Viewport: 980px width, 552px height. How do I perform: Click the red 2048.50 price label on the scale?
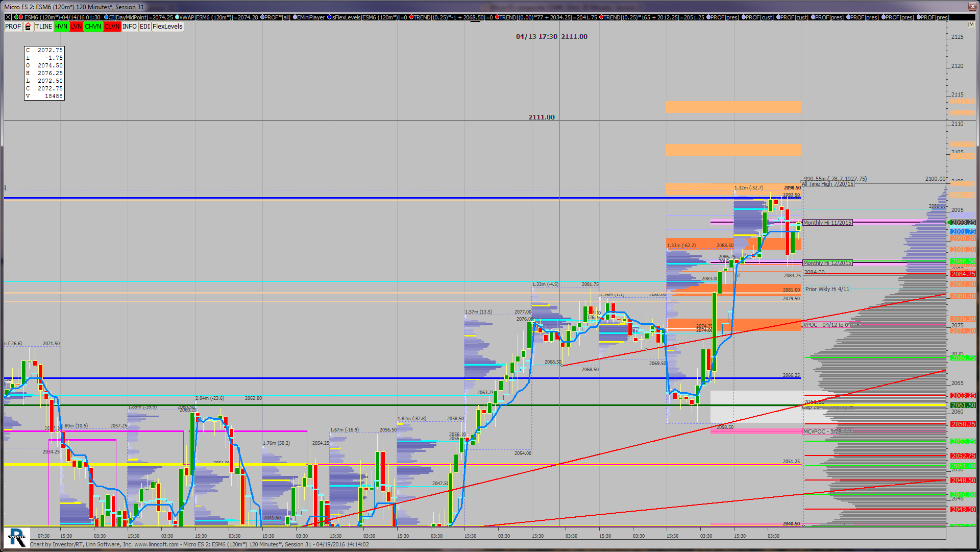tap(963, 481)
